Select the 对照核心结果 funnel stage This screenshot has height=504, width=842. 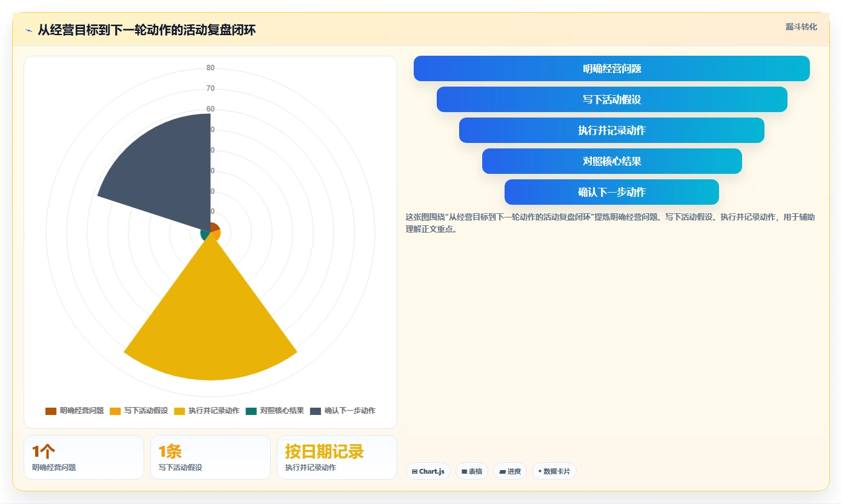tap(612, 161)
